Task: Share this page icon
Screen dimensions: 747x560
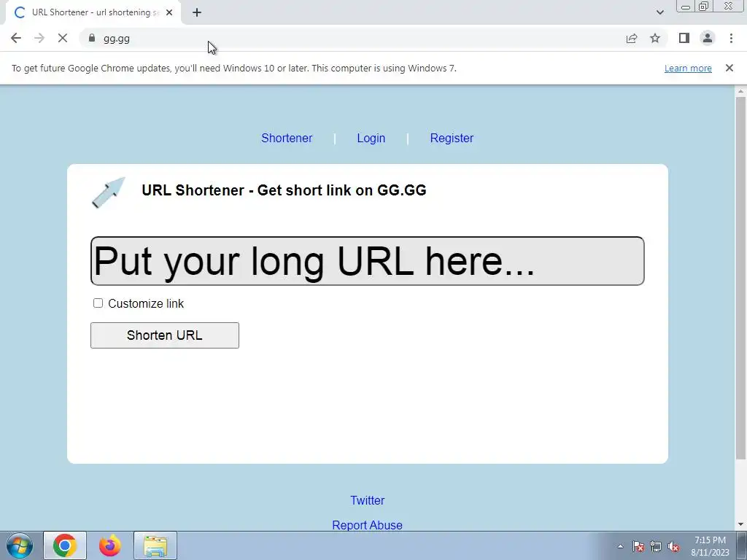Action: click(x=632, y=38)
